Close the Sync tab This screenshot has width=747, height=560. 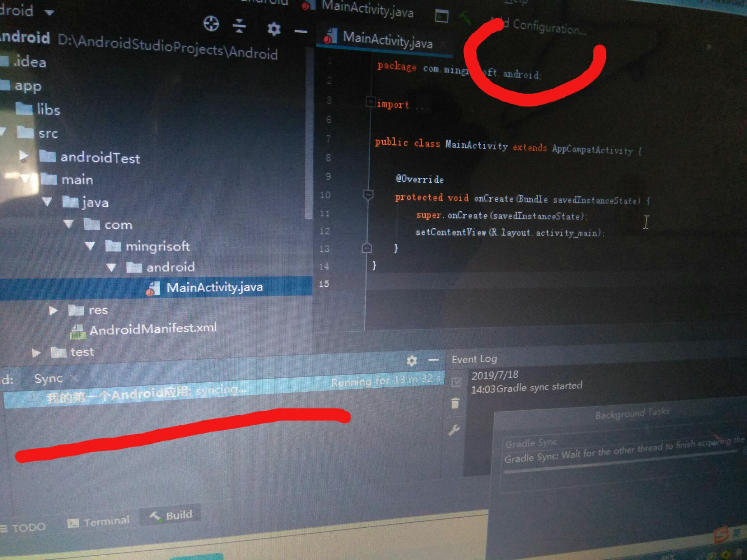(74, 378)
